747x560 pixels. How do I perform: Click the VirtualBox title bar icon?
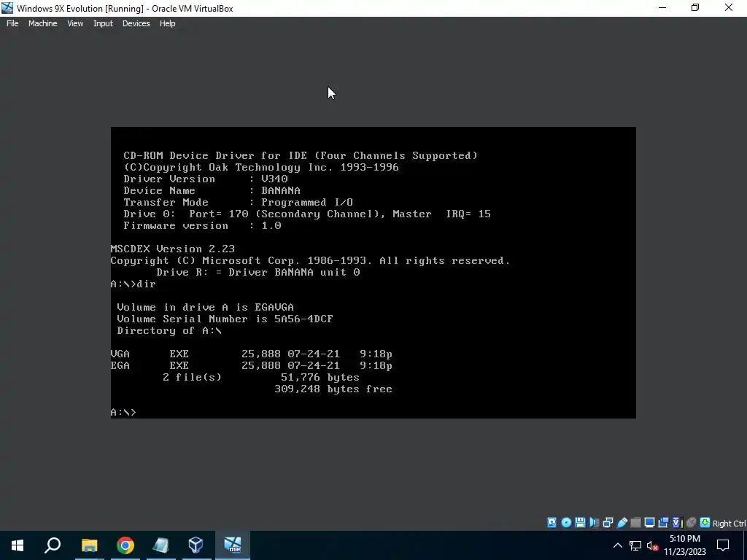coord(7,8)
